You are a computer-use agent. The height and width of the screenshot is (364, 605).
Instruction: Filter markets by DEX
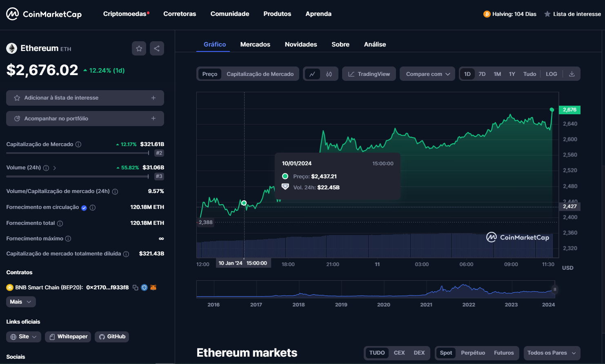click(419, 353)
